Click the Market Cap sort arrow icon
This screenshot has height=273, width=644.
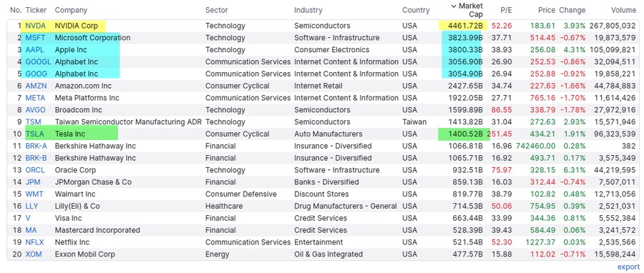454,6
